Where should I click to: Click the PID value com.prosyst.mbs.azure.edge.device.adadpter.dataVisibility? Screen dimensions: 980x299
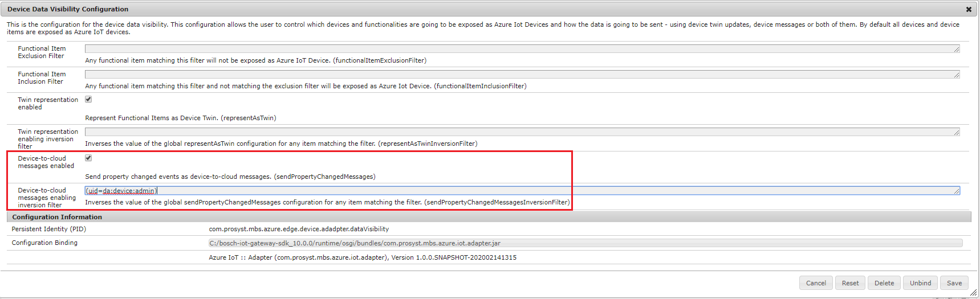coord(299,229)
